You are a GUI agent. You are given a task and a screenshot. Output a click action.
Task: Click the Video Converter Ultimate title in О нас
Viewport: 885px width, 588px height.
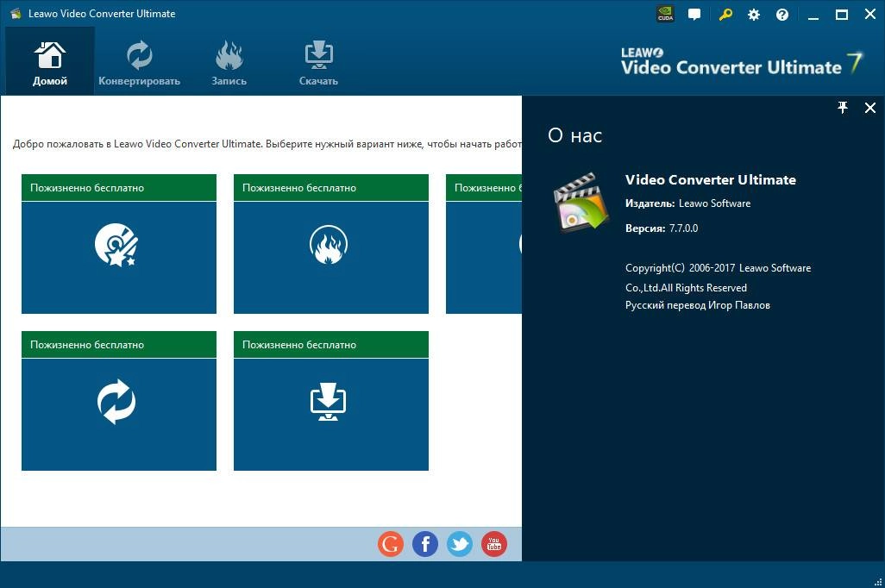point(711,180)
